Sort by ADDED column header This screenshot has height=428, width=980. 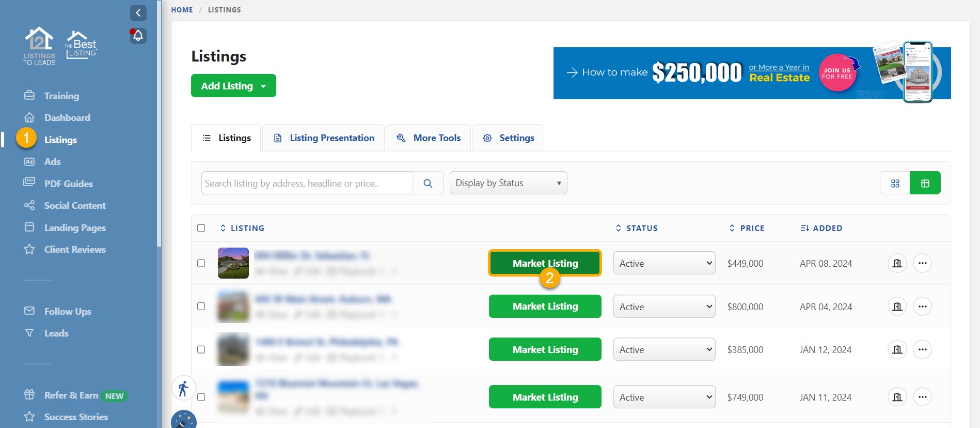point(821,228)
